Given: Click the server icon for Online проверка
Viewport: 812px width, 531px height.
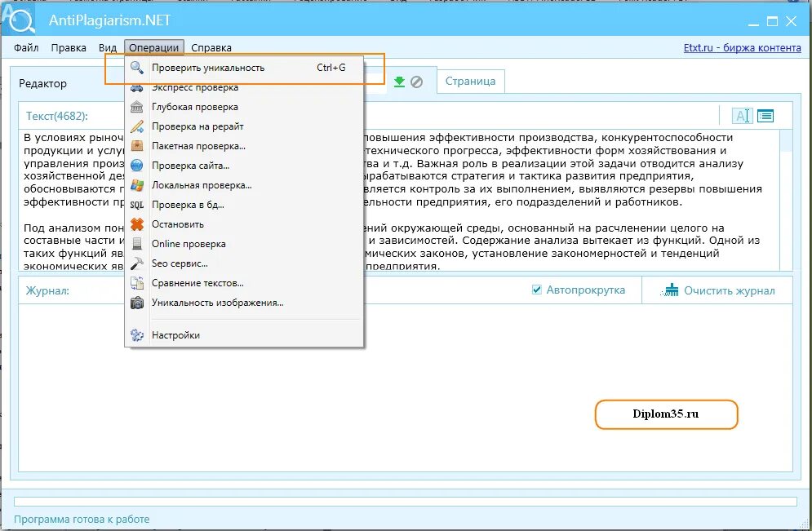Looking at the screenshot, I should [137, 244].
